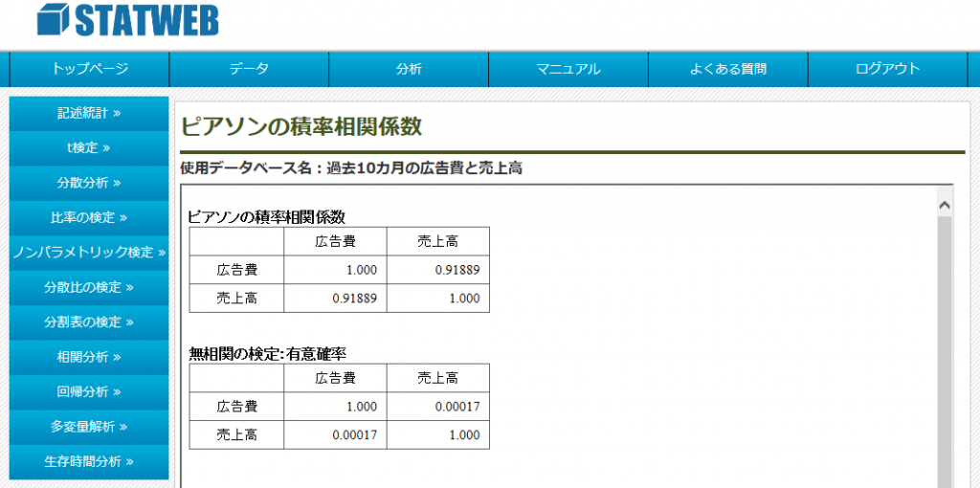Screen dimensions: 980x488
Task: Expand ノンパラメトリック検定 sidebar item
Action: click(x=89, y=253)
